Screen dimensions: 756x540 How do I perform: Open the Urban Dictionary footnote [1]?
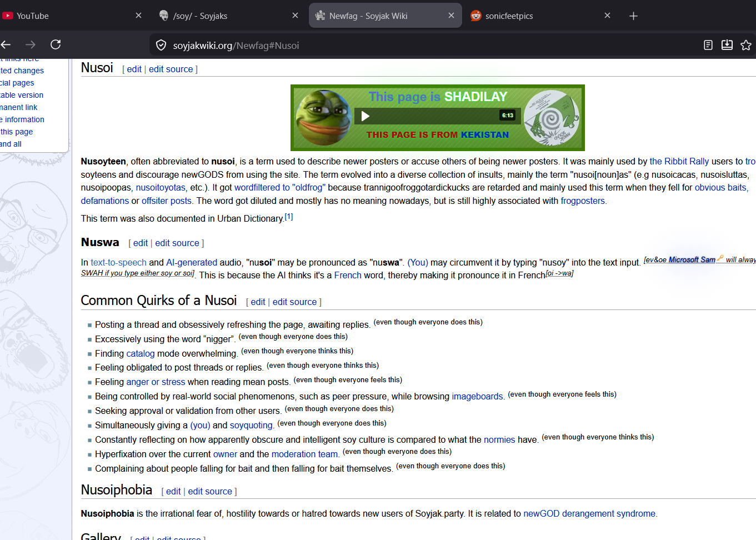[289, 217]
